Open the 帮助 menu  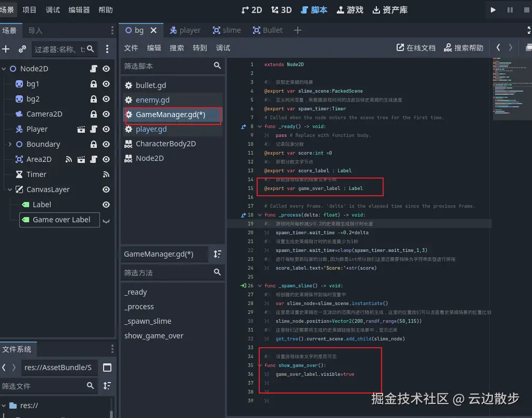tap(106, 10)
